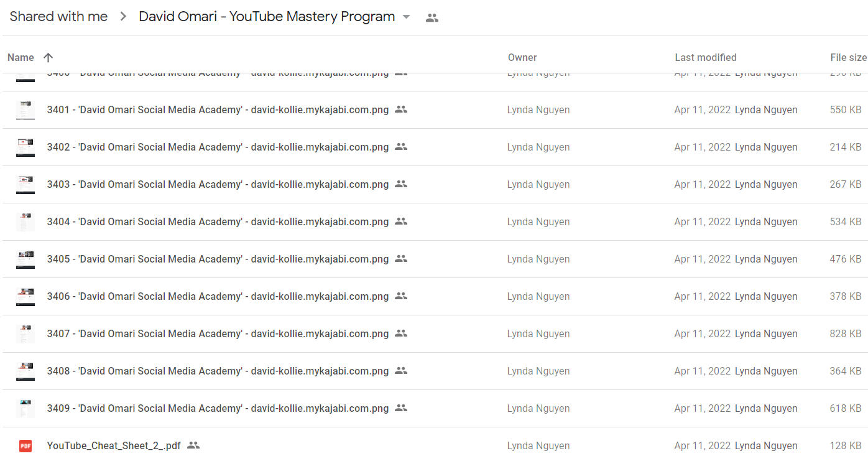Click the Apr 11, 2022 date in the 3407 row
The height and width of the screenshot is (456, 868).
click(703, 333)
